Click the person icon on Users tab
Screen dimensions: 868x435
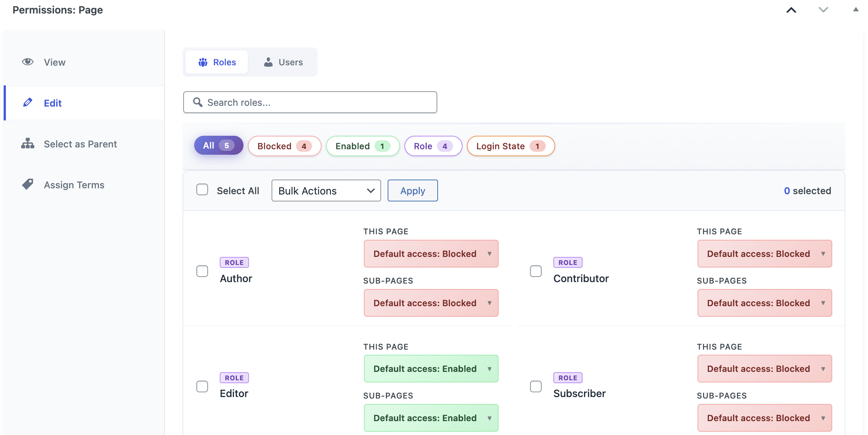click(268, 62)
